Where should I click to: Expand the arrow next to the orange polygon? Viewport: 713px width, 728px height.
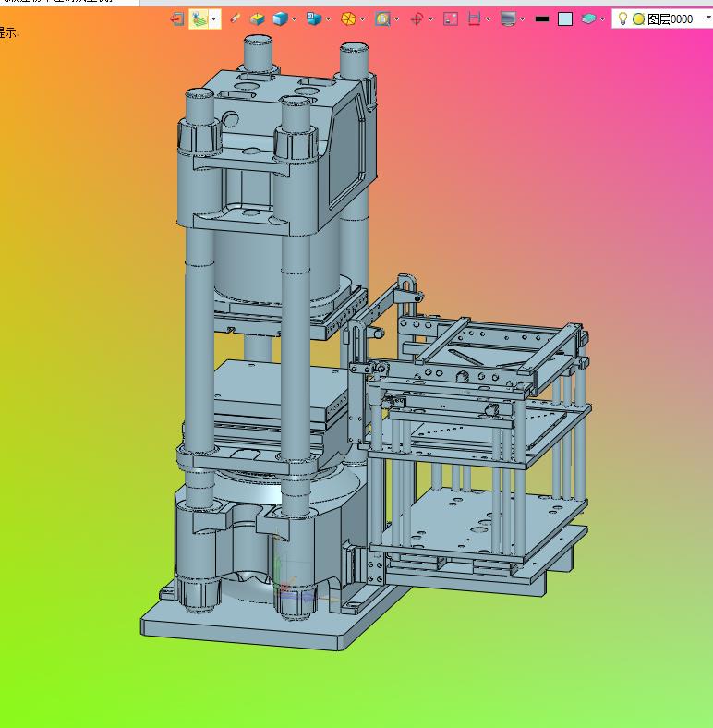click(363, 19)
